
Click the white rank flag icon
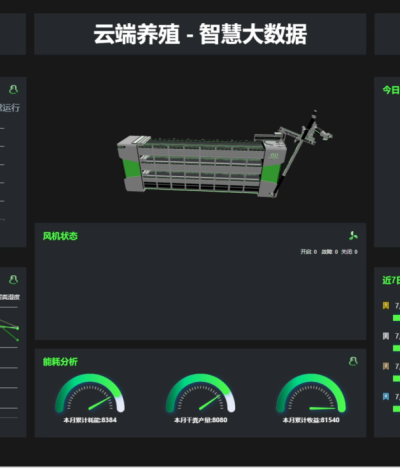click(386, 336)
